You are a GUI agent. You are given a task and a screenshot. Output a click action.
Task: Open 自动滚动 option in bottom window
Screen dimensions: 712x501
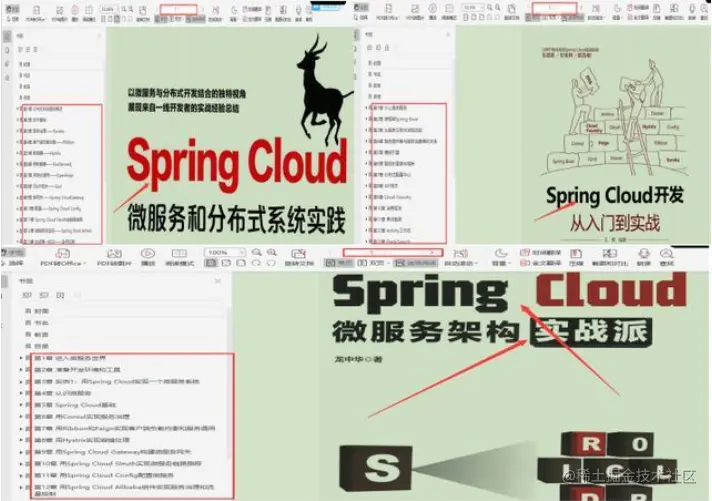point(460,258)
